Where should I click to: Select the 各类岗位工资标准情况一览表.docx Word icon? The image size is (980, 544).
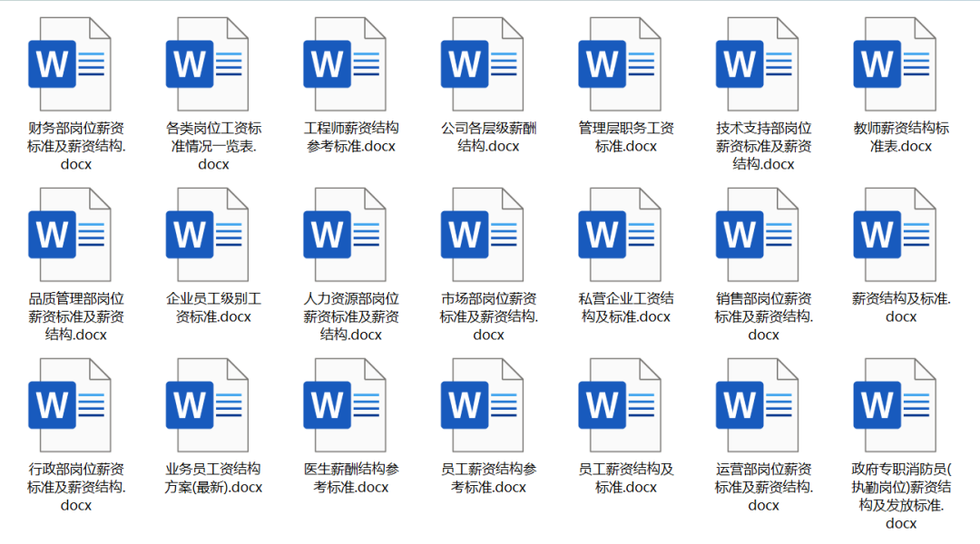208,64
